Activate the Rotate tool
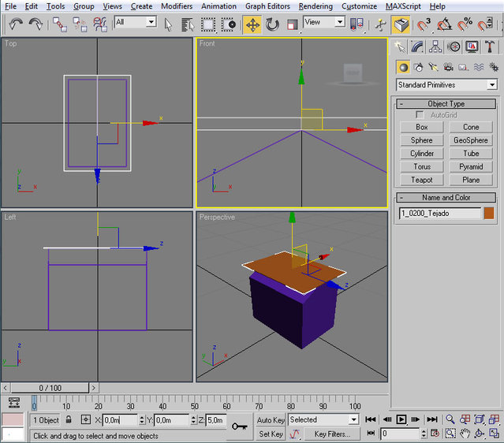The height and width of the screenshot is (443, 504). click(272, 24)
